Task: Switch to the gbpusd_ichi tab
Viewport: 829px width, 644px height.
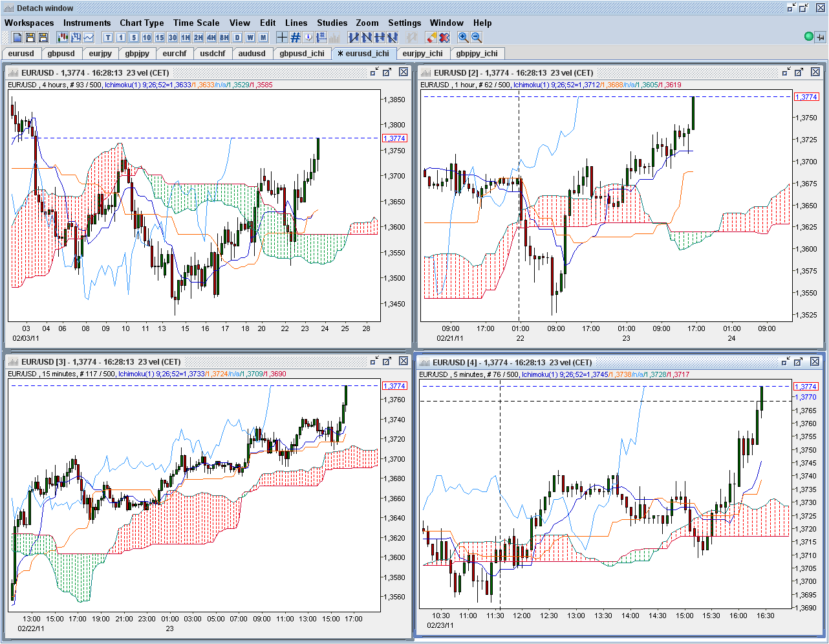Action: (302, 54)
